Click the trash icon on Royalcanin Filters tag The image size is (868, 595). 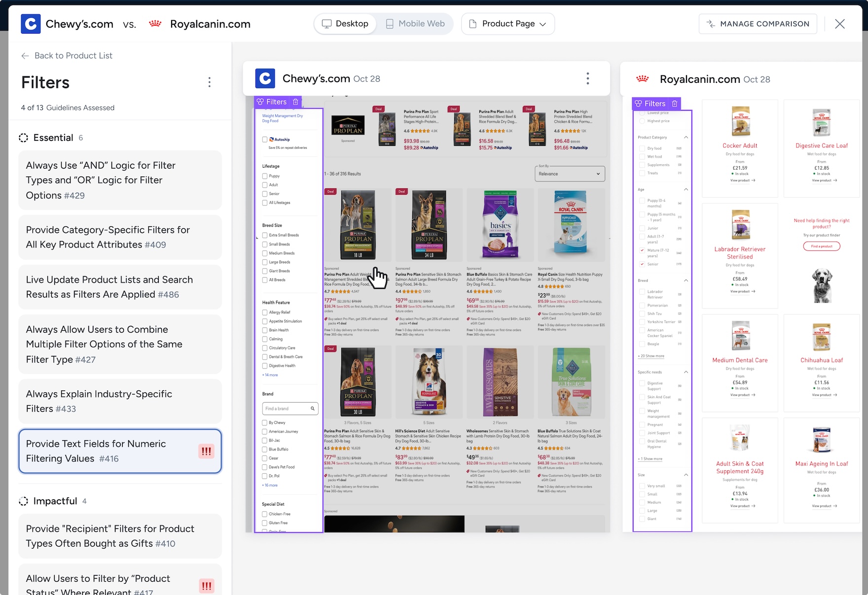coord(675,104)
